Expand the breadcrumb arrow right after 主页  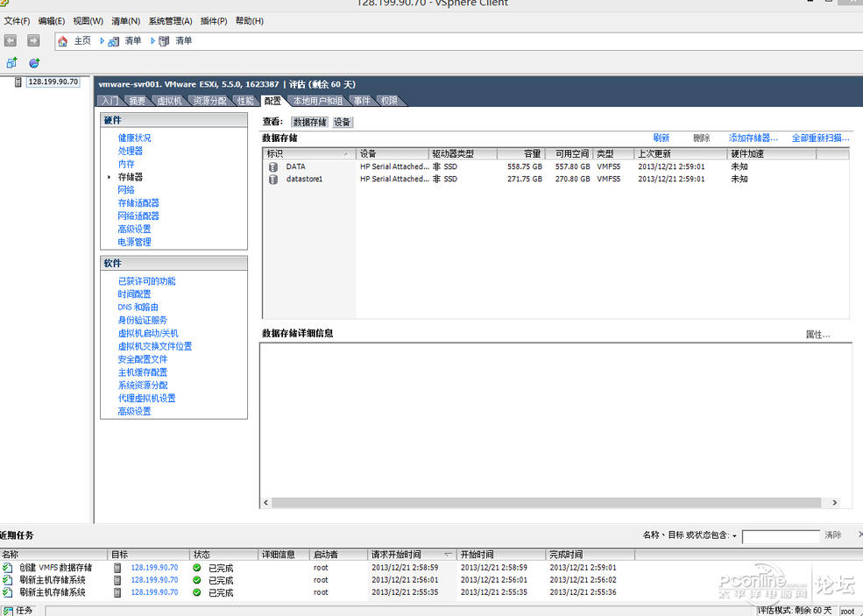click(102, 40)
